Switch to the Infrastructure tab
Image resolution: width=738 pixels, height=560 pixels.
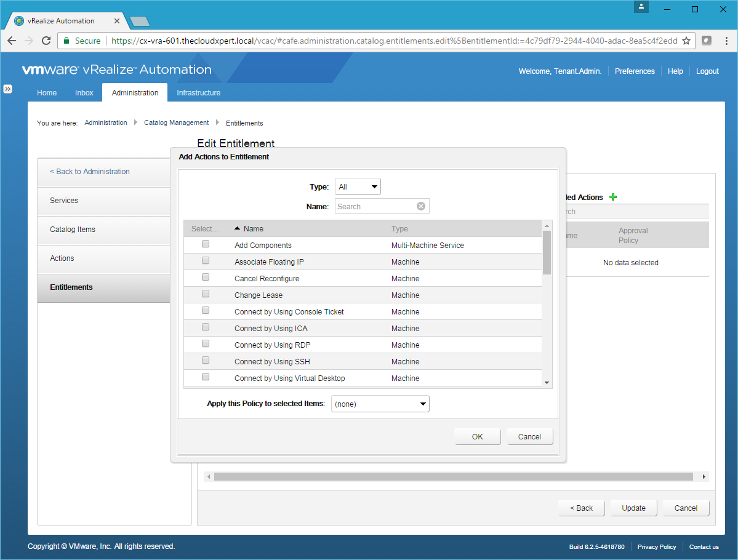pyautogui.click(x=198, y=93)
